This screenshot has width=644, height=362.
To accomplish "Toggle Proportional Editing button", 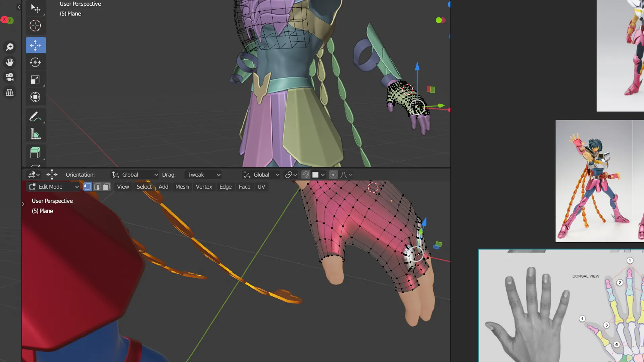I will [333, 175].
